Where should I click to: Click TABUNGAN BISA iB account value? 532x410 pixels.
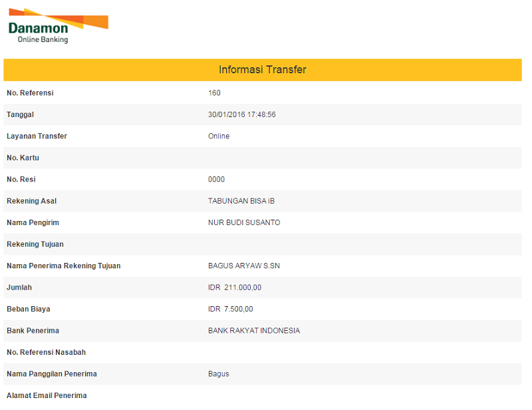pos(241,201)
